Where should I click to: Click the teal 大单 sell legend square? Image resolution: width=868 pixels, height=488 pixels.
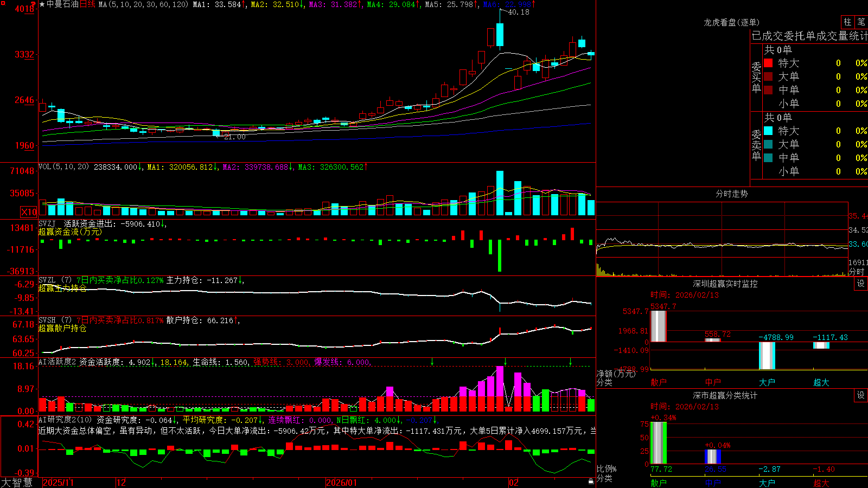coord(768,144)
